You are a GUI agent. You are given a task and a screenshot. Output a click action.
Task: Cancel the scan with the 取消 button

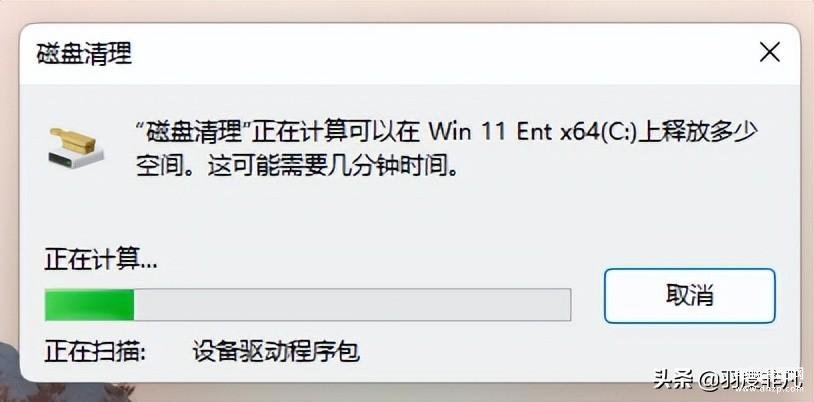pyautogui.click(x=689, y=296)
